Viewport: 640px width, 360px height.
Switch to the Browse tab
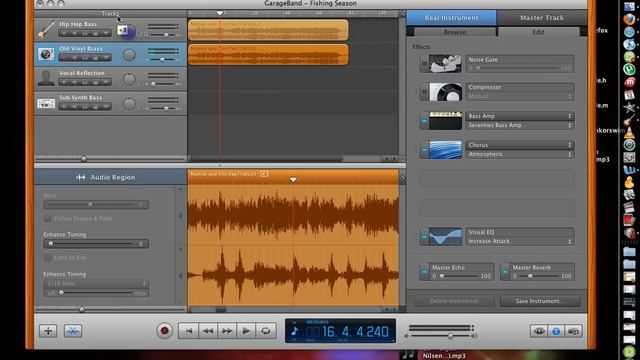click(x=455, y=32)
